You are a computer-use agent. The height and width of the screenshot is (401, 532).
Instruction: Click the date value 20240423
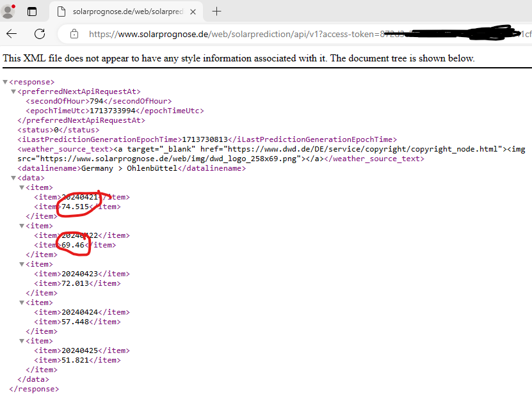(80, 274)
